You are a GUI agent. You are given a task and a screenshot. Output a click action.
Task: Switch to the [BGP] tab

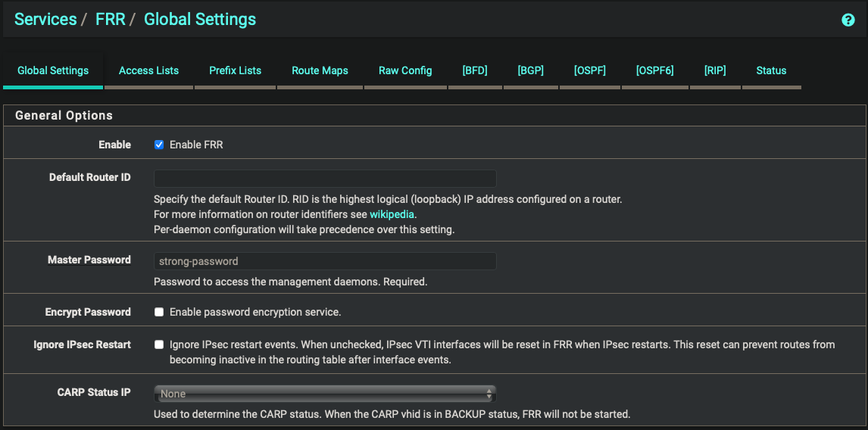[530, 70]
